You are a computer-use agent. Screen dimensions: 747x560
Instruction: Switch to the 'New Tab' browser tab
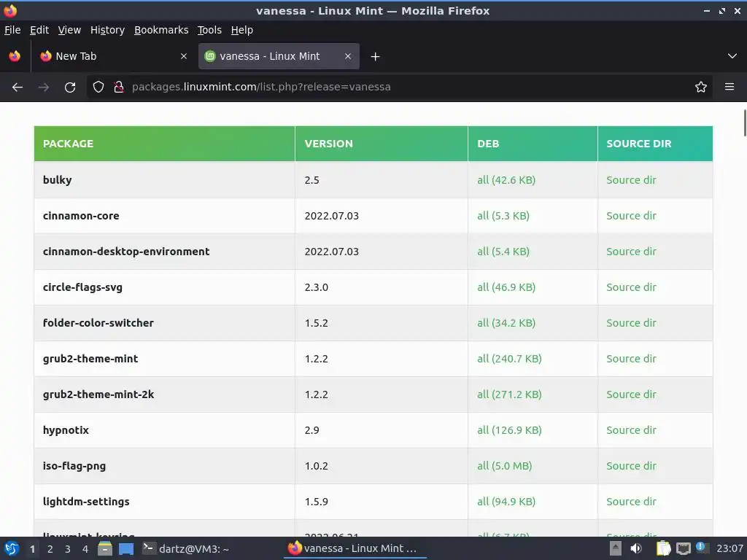(x=113, y=56)
